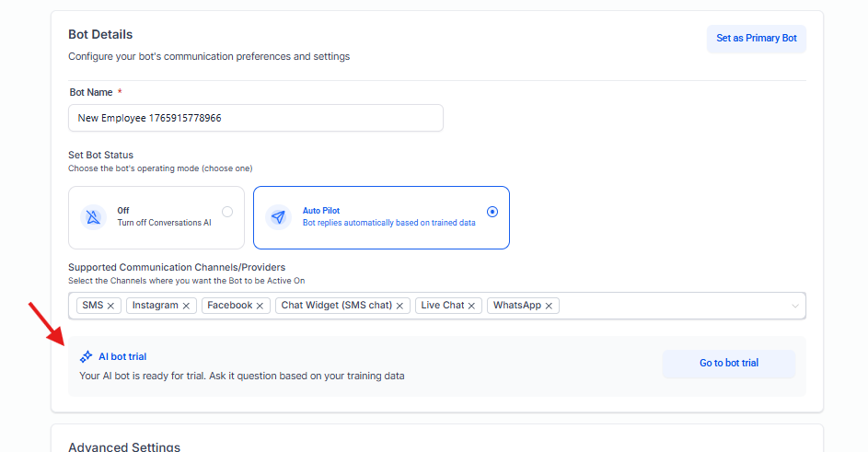Remove the SMS channel tag
This screenshot has width=868, height=452.
coord(111,306)
